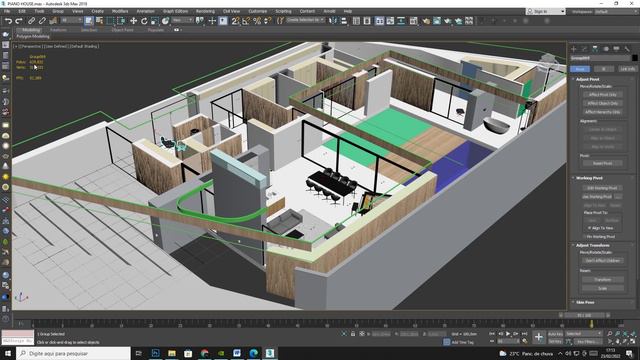Viewport: 640px width, 360px height.
Task: Click the Mirror tool icon
Action: (x=333, y=21)
